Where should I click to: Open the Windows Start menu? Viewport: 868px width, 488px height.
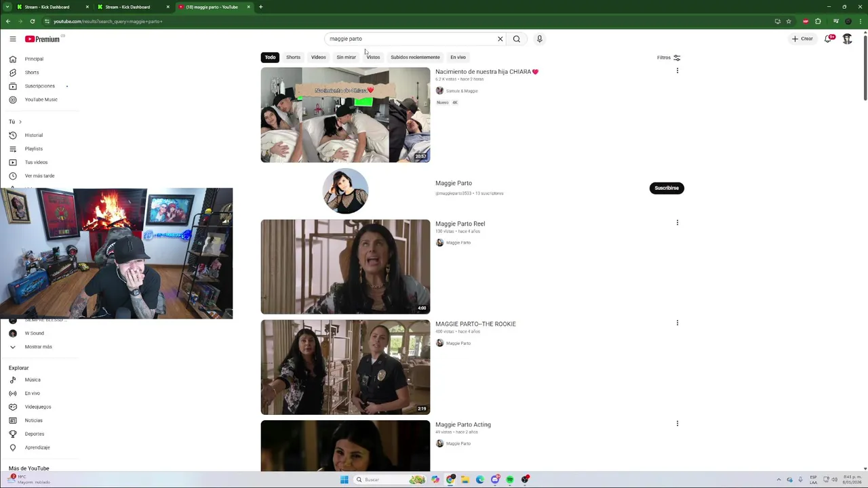click(x=344, y=480)
